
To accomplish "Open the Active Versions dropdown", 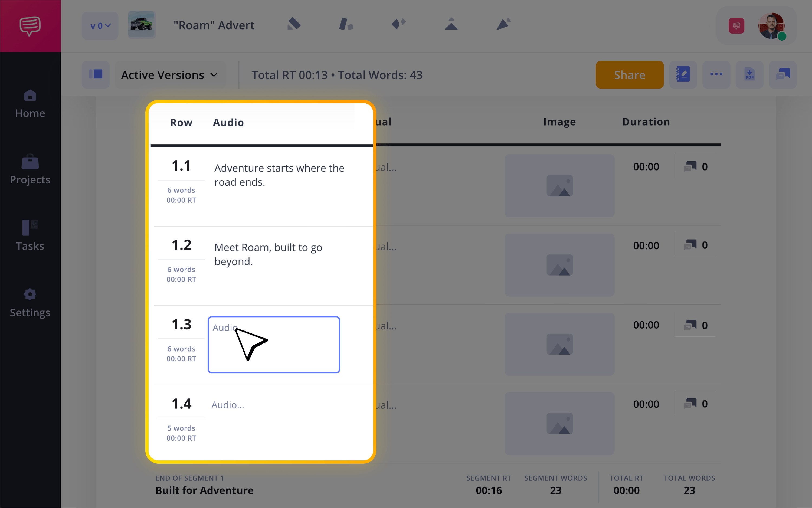I will click(x=170, y=75).
